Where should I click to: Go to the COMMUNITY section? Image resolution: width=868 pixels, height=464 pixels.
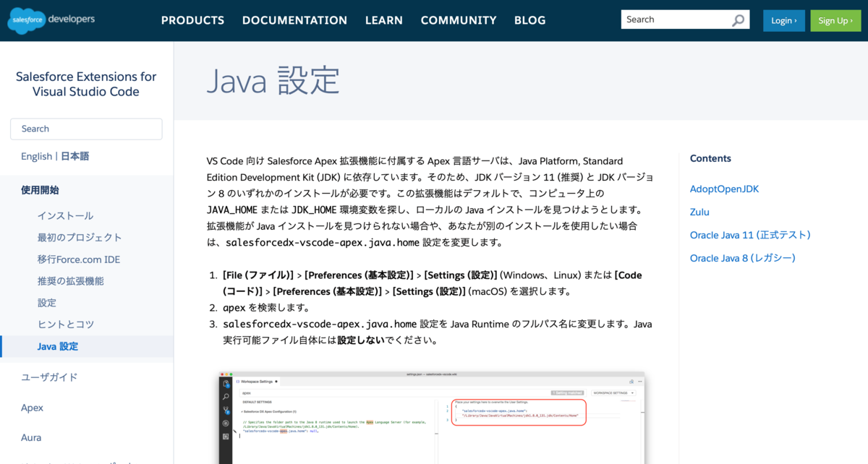point(459,20)
